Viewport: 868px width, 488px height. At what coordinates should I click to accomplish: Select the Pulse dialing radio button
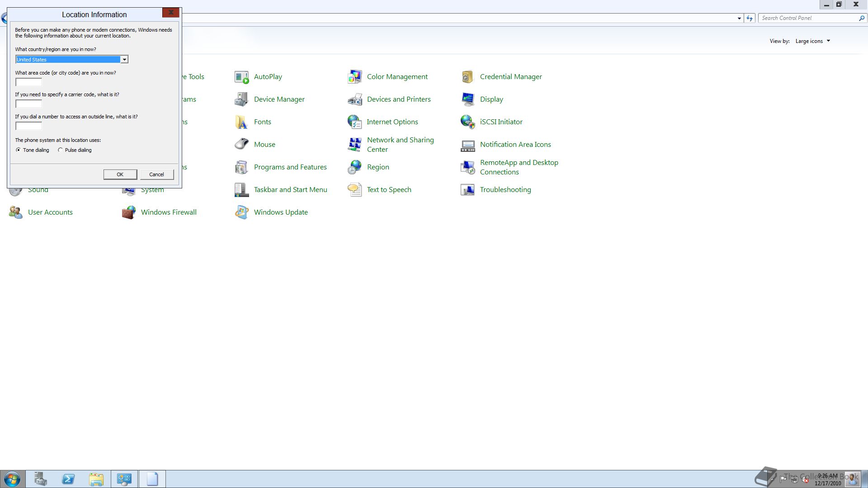coord(60,150)
